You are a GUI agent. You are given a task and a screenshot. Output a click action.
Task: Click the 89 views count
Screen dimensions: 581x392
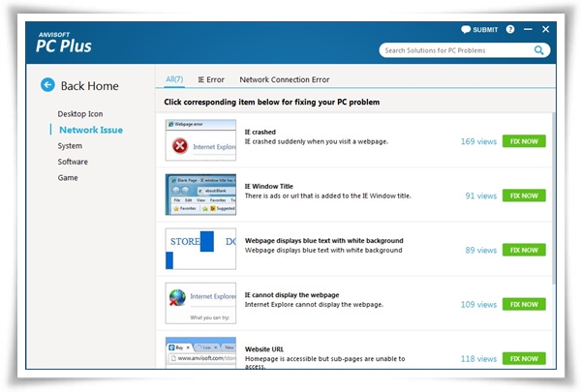(480, 251)
